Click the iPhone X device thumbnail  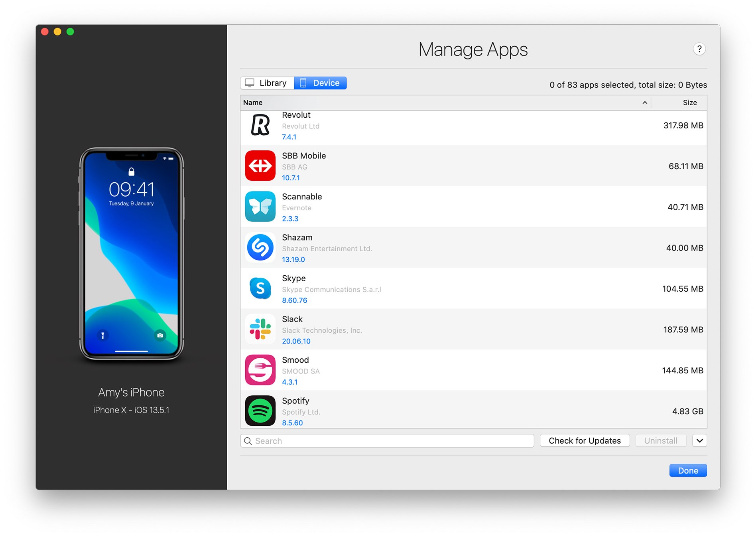pyautogui.click(x=131, y=254)
